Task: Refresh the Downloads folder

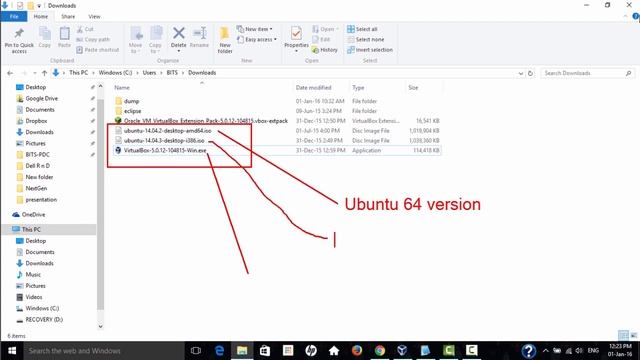Action: tap(530, 73)
